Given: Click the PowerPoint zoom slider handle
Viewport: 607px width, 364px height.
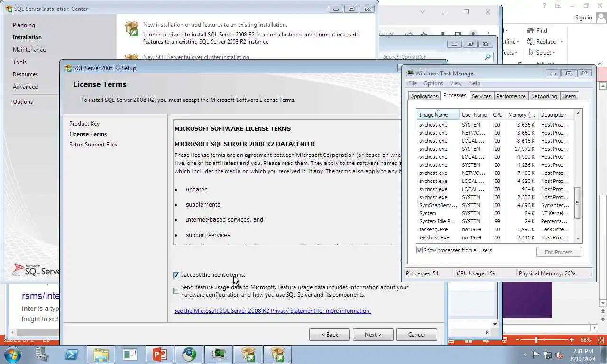Looking at the screenshot, I should (536, 340).
